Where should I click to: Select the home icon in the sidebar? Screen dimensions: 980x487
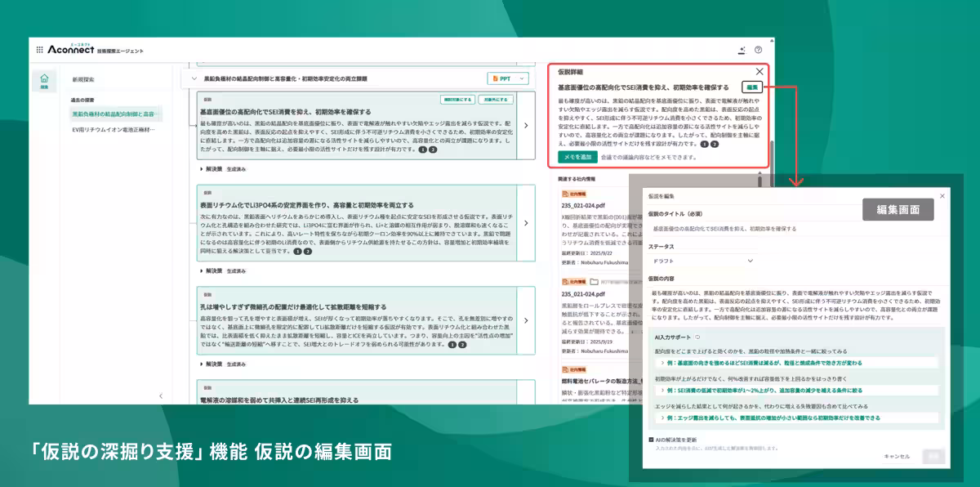[44, 79]
